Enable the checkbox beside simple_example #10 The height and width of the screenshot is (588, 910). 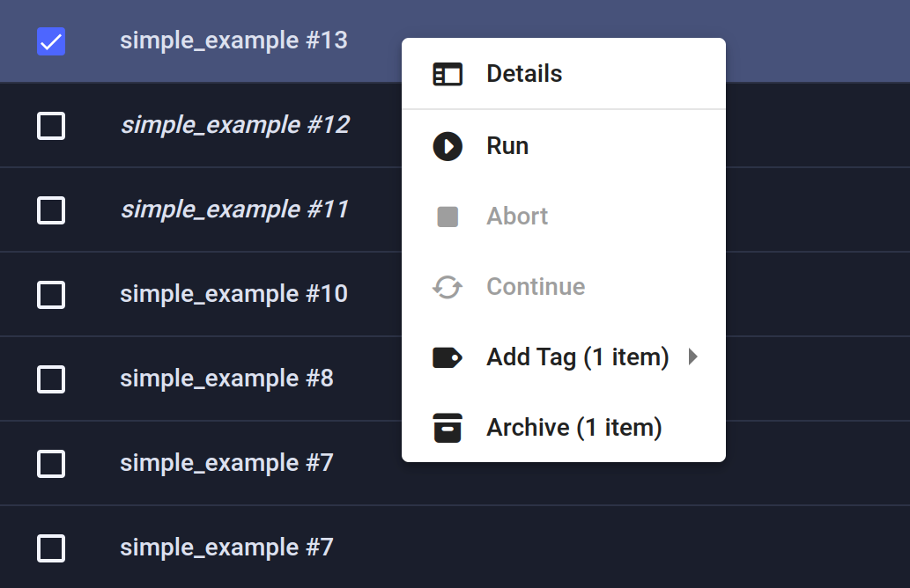point(51,295)
